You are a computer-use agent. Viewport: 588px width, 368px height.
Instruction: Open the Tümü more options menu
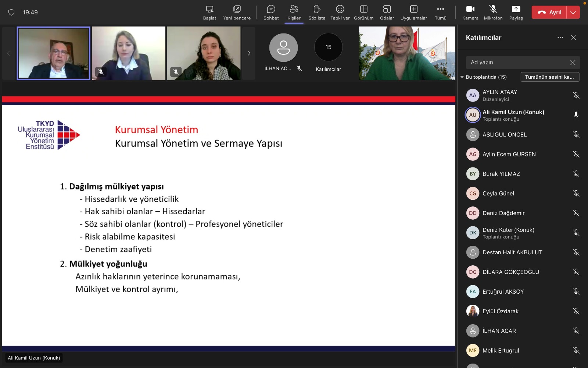440,12
